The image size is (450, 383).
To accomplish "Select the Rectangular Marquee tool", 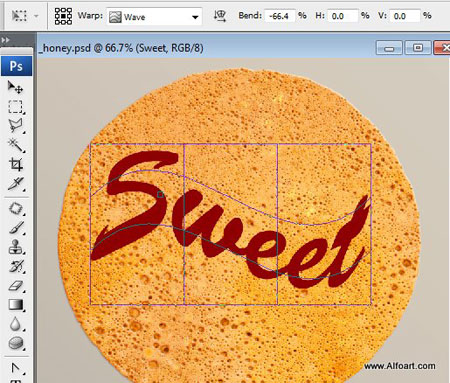I will [x=15, y=107].
